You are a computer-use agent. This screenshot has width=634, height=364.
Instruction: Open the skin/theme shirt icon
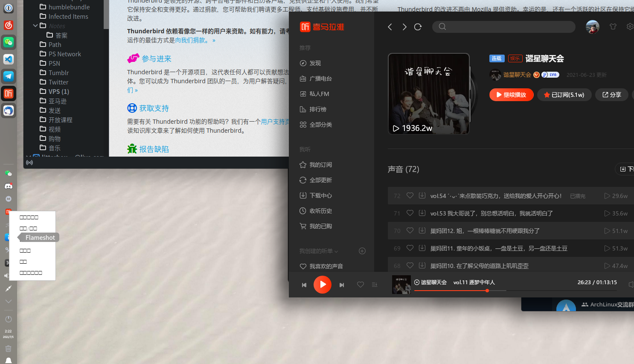pyautogui.click(x=613, y=26)
